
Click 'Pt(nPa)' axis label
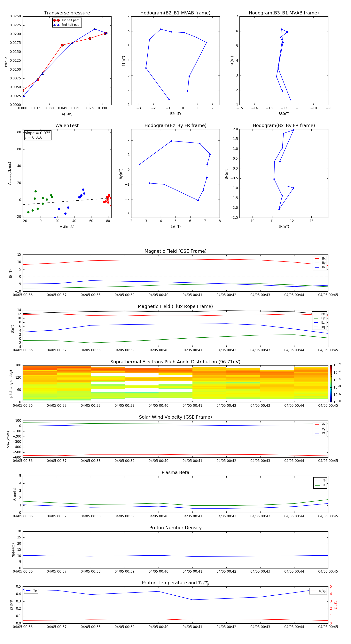(x=6, y=61)
